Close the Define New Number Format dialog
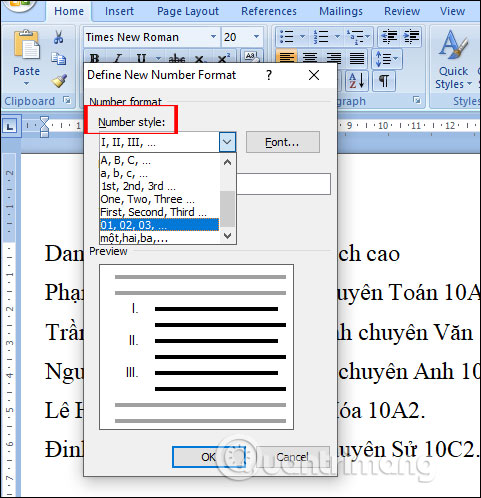This screenshot has width=481, height=498. [314, 75]
